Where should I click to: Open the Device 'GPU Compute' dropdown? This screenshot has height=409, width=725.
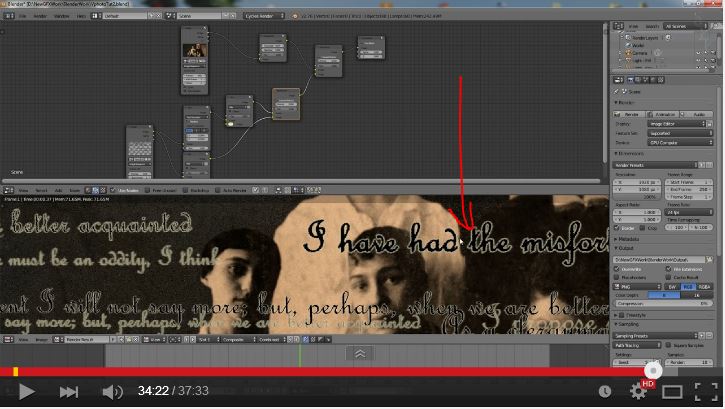click(x=680, y=142)
